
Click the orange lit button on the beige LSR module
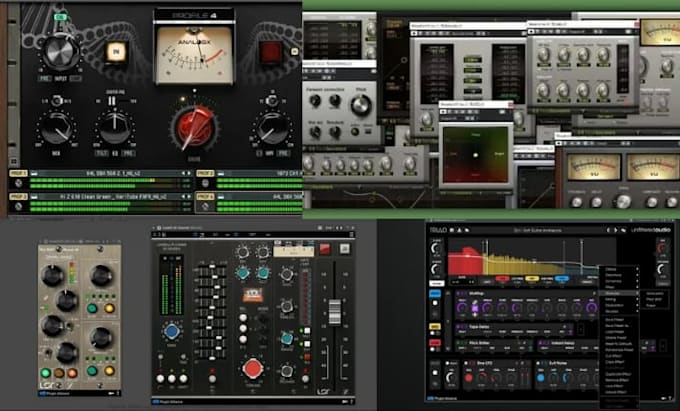72,373
